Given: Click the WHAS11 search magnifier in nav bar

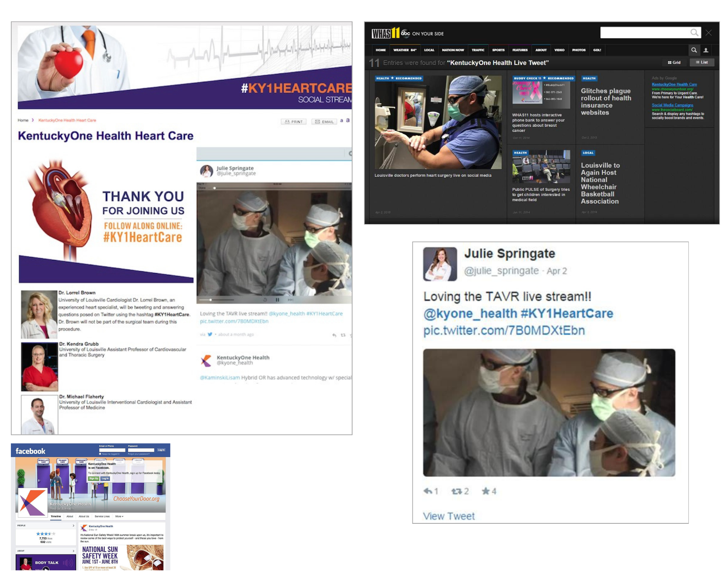Looking at the screenshot, I should [694, 50].
